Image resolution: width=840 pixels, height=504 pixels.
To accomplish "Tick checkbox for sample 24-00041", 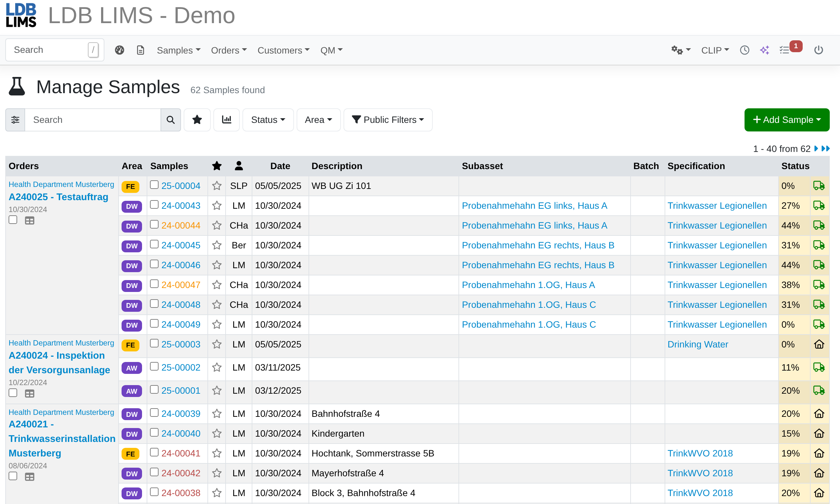I will coord(154,452).
